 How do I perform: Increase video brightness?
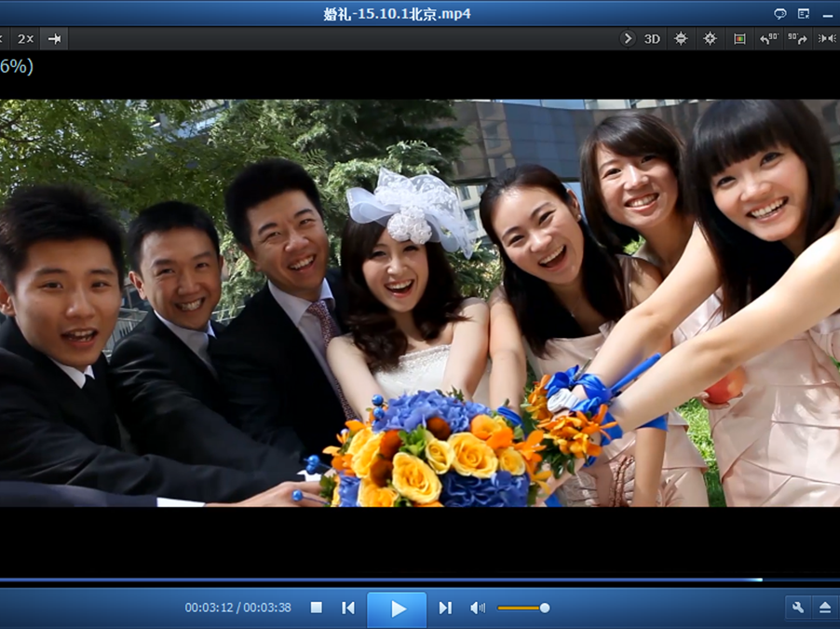coord(710,38)
